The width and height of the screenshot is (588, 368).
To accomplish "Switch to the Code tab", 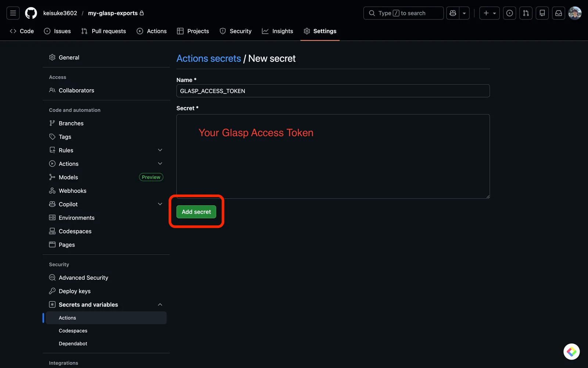I will pos(22,31).
